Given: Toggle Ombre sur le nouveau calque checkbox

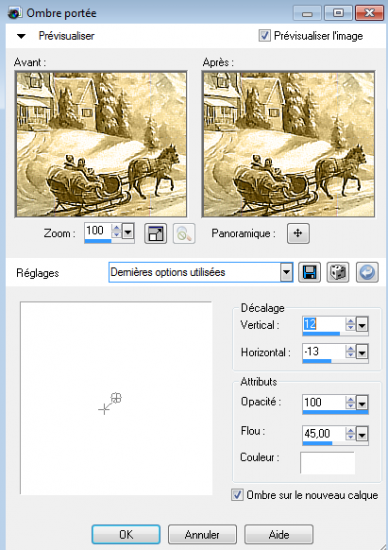Looking at the screenshot, I should [x=237, y=495].
